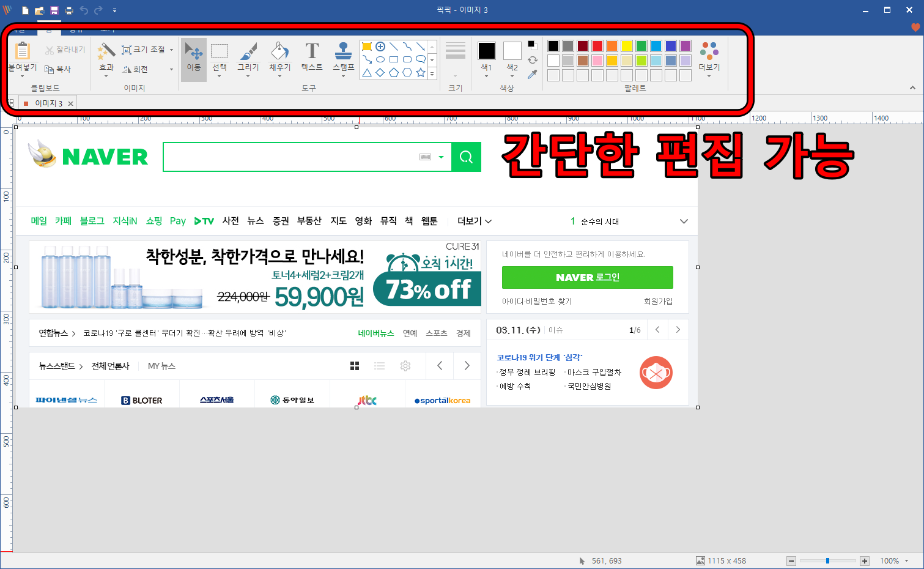Open the dropdown arrow under 붙여넣기

click(23, 76)
